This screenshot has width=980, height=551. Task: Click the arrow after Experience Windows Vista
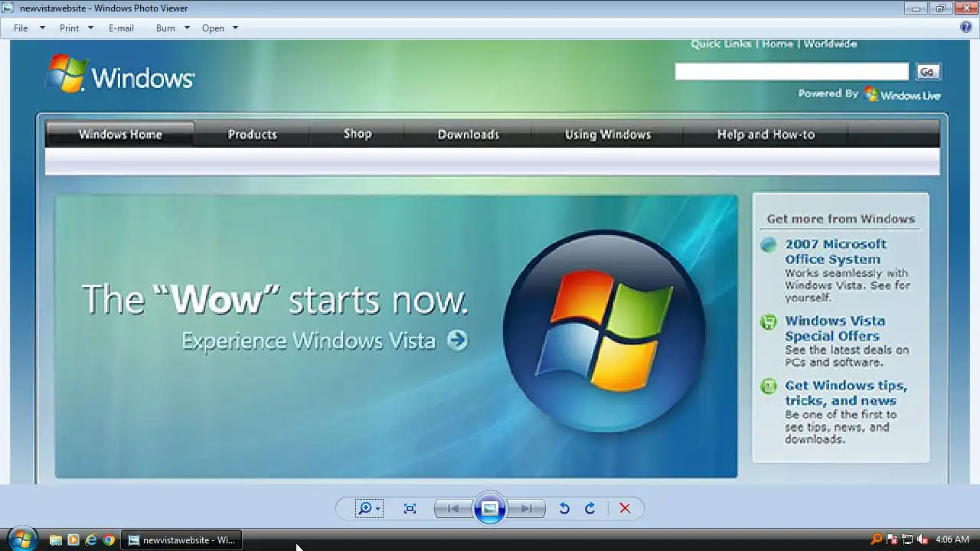coord(457,340)
